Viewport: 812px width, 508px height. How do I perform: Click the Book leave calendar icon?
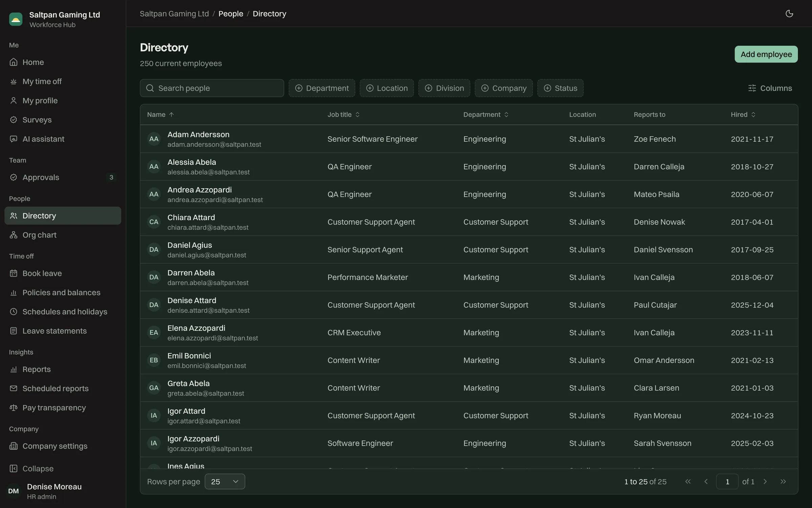point(14,273)
